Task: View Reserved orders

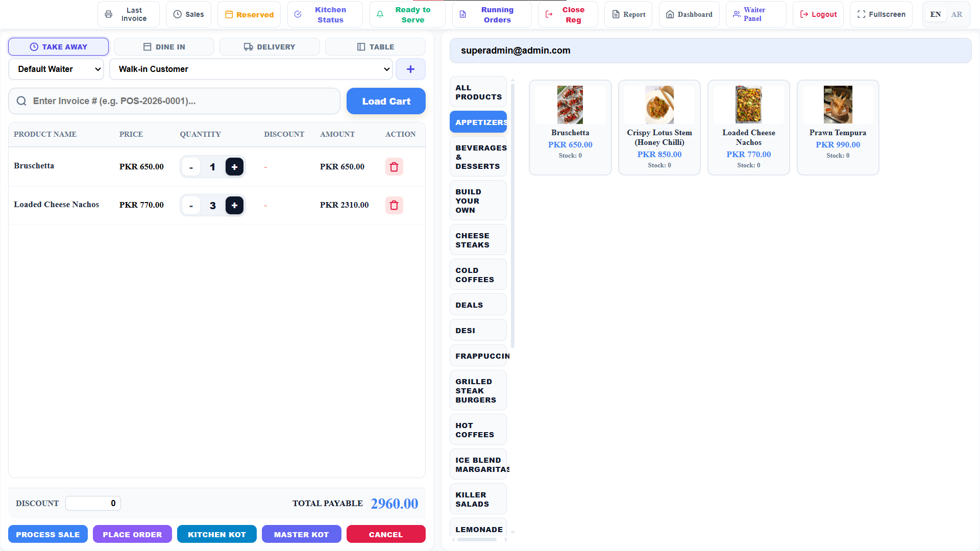Action: (249, 14)
